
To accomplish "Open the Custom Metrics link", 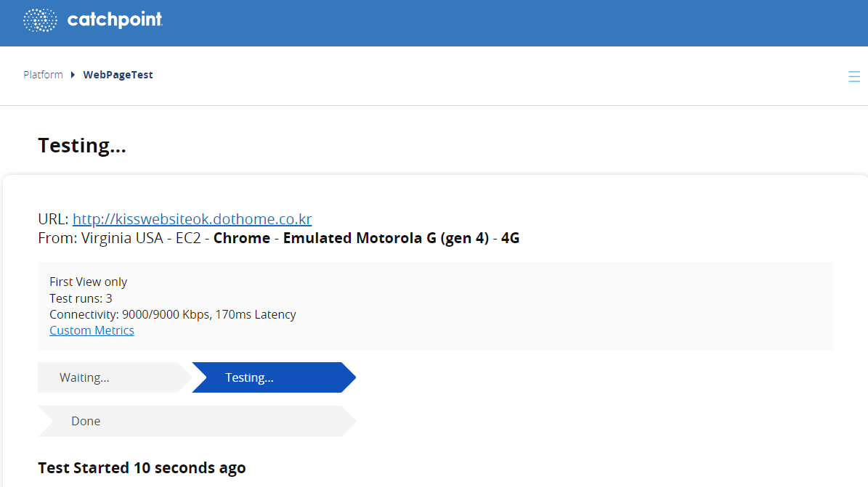I will 92,330.
